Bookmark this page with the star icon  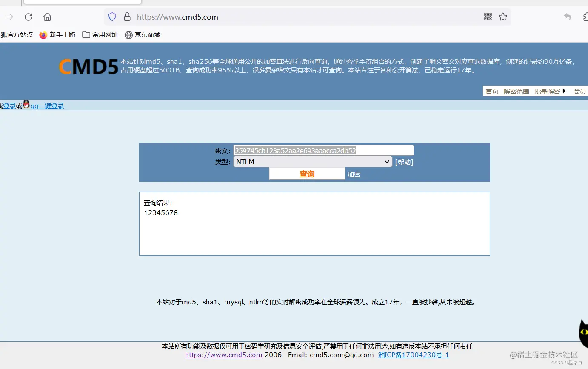[503, 17]
